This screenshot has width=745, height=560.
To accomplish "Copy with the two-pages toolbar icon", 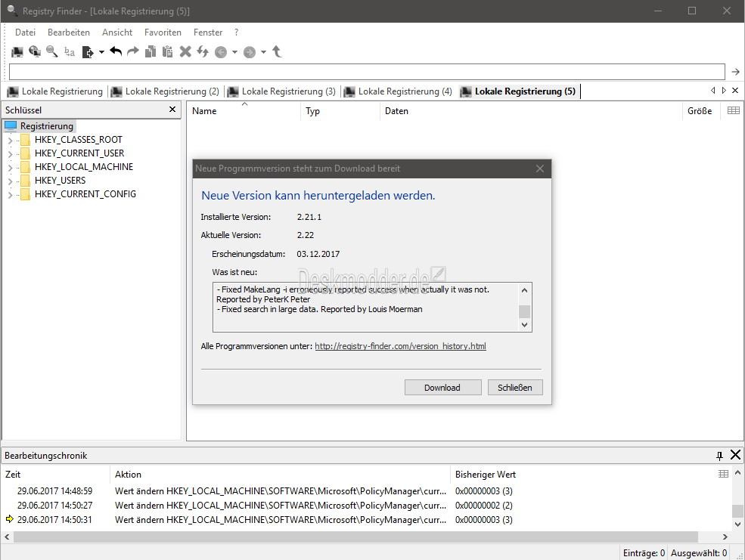I will pos(151,51).
